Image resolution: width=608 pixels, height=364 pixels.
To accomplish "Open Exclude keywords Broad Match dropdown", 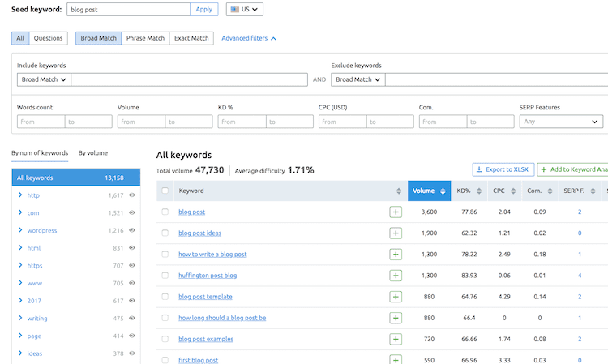I will (x=358, y=79).
